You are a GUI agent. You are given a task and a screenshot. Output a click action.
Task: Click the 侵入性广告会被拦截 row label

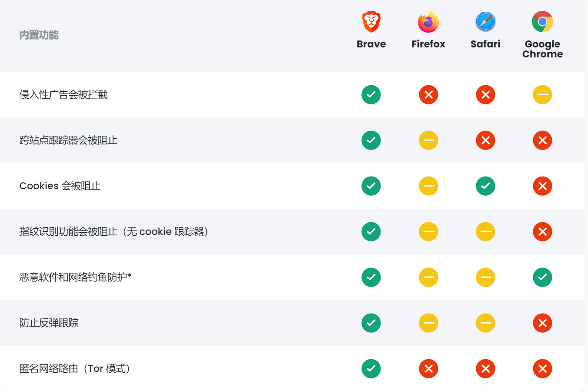(x=63, y=95)
